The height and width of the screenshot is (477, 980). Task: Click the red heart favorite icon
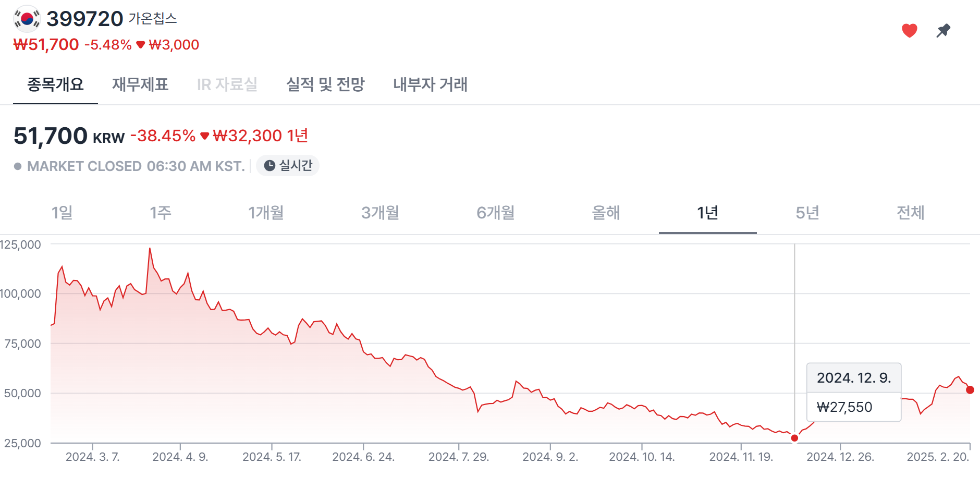(x=909, y=31)
